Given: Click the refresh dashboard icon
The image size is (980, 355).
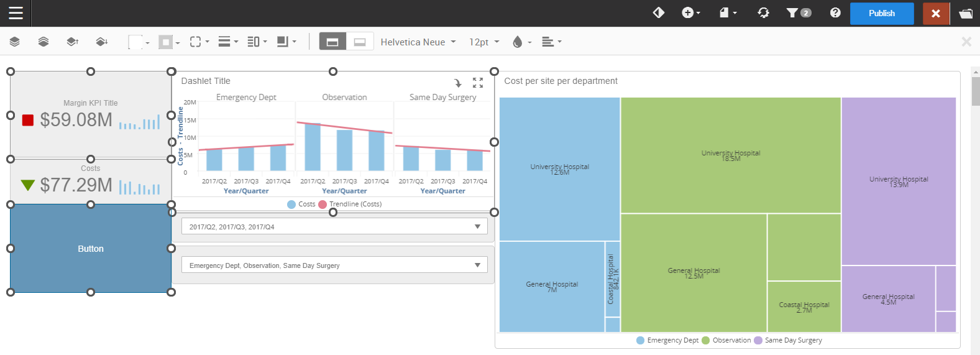Looking at the screenshot, I should click(x=764, y=13).
